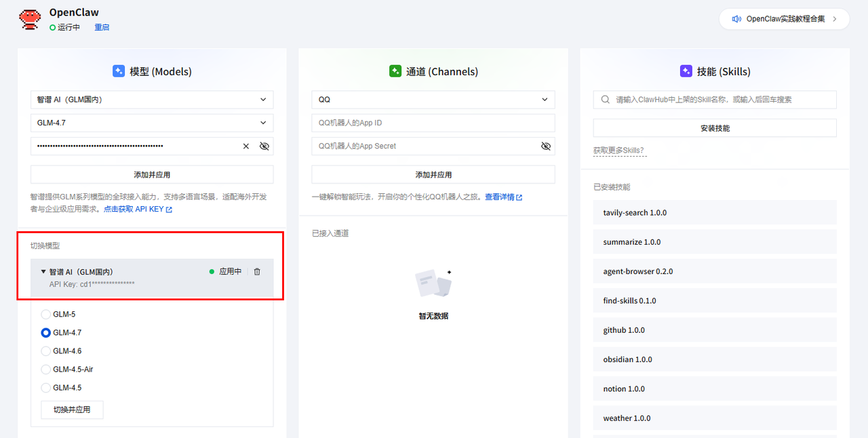Screen dimensions: 868x438
Task: Open 点击获取 API KEY link
Action: (x=134, y=210)
